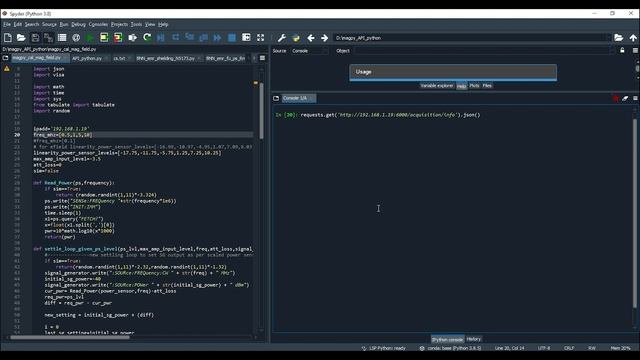Clear console with the eraser icon
The width and height of the screenshot is (640, 360).
coord(625,98)
